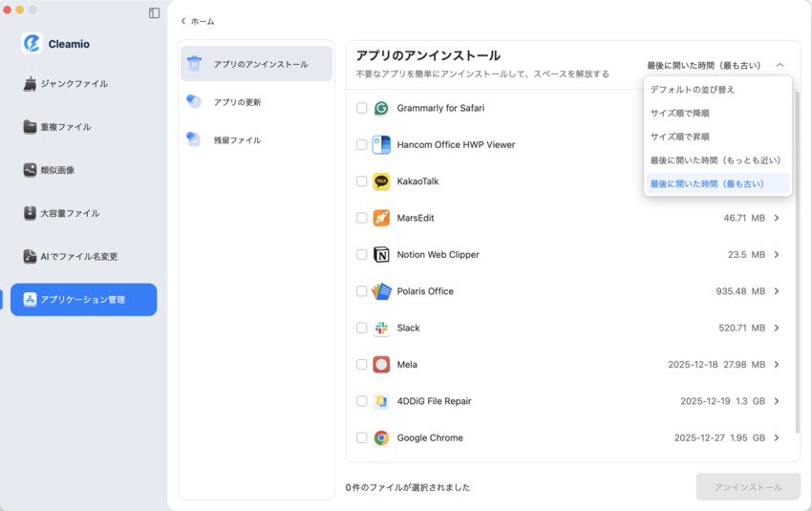
Task: Check the Notion Web Clipper checkbox
Action: coord(361,255)
